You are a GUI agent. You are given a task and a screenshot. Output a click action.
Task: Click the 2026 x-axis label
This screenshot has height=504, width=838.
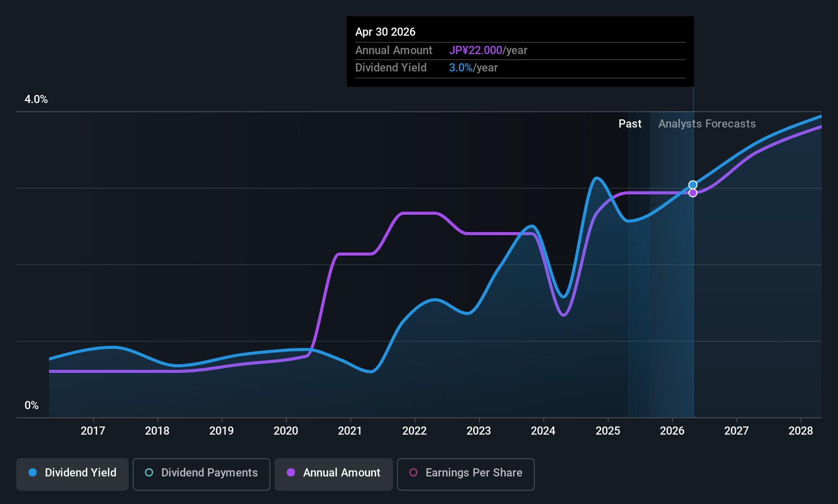click(672, 431)
